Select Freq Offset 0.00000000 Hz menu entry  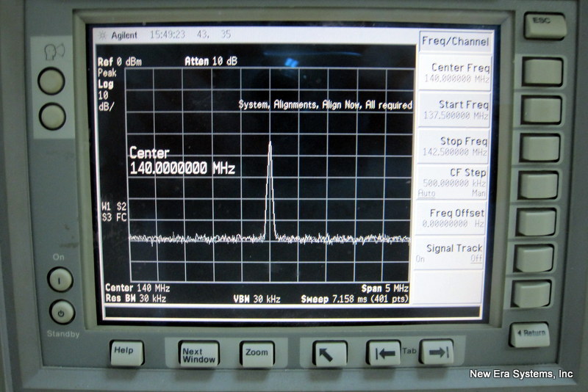(451, 219)
